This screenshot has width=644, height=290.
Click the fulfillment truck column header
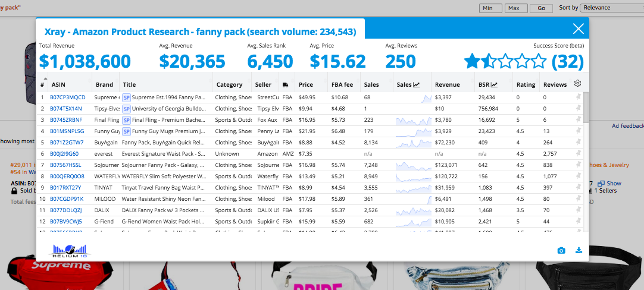click(286, 84)
